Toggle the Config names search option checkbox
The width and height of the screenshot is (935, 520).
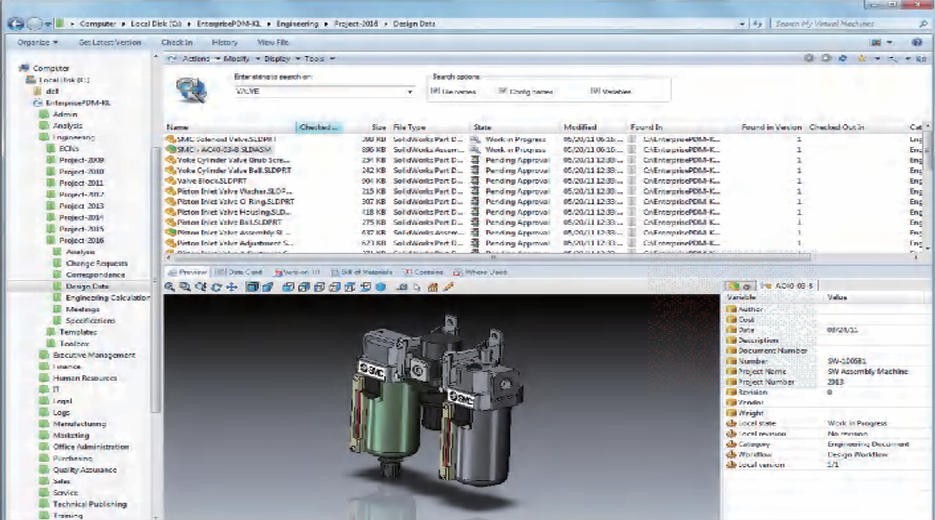point(502,91)
